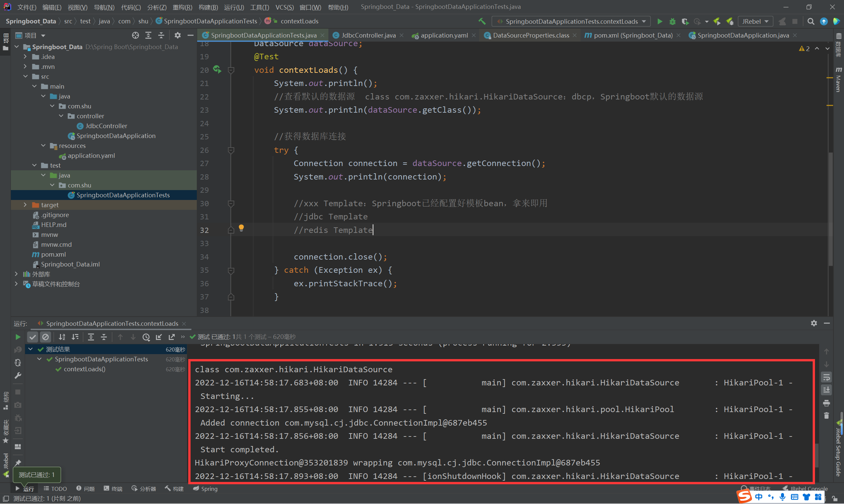The width and height of the screenshot is (844, 504).
Task: Switch to the application.yaml editor tab
Action: (x=444, y=35)
